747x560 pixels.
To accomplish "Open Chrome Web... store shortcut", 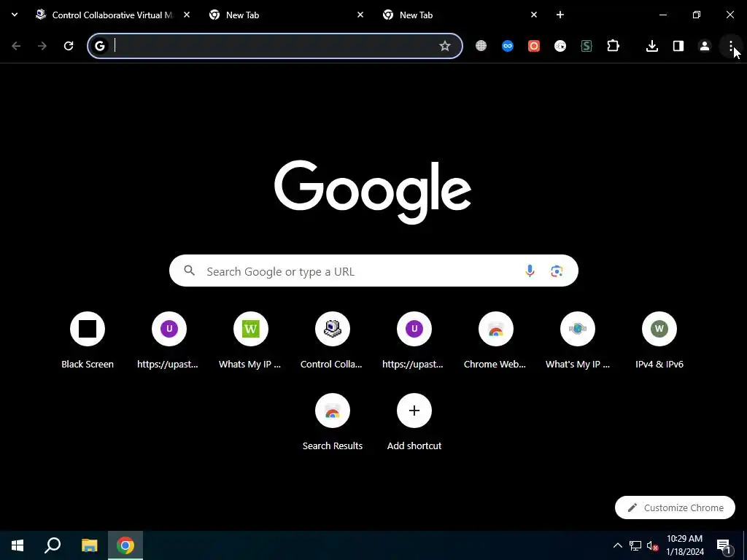I will pos(496,341).
